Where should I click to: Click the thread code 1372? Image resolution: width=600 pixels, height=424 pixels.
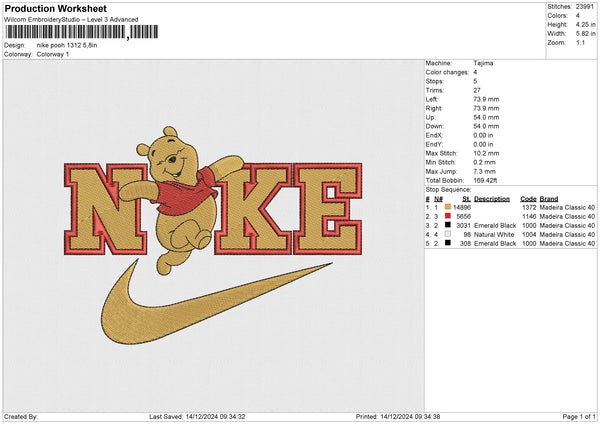click(x=529, y=207)
